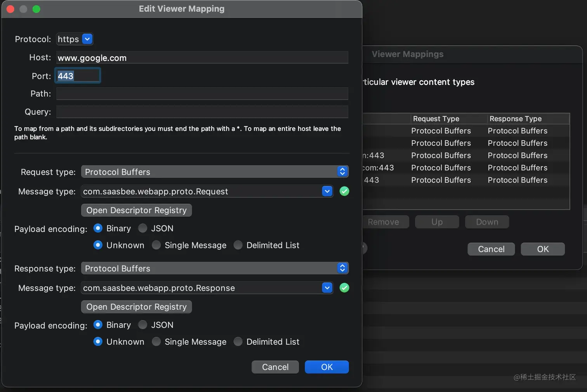This screenshot has height=392, width=587.
Task: Cancel the Edit Viewer Mapping dialog
Action: pos(275,367)
